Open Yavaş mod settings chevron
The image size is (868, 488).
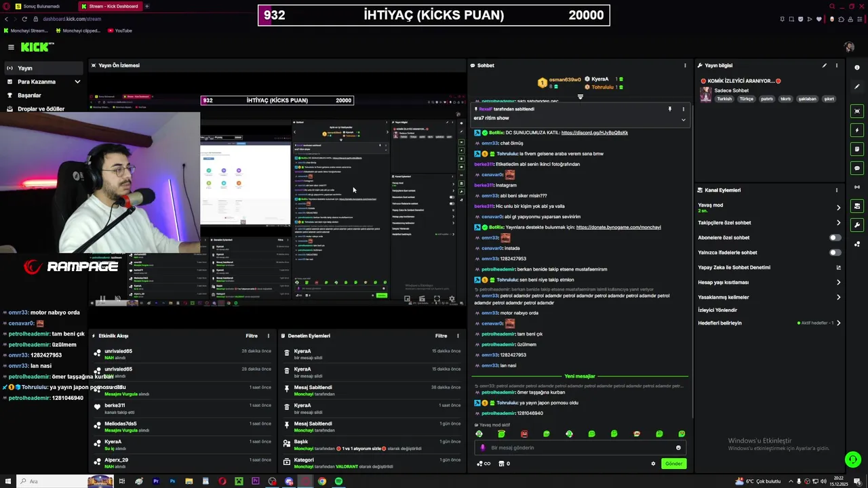click(x=838, y=208)
